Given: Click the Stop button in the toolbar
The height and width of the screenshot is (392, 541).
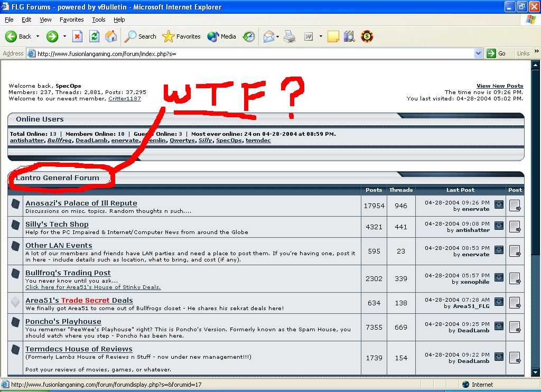Looking at the screenshot, I should [x=78, y=36].
